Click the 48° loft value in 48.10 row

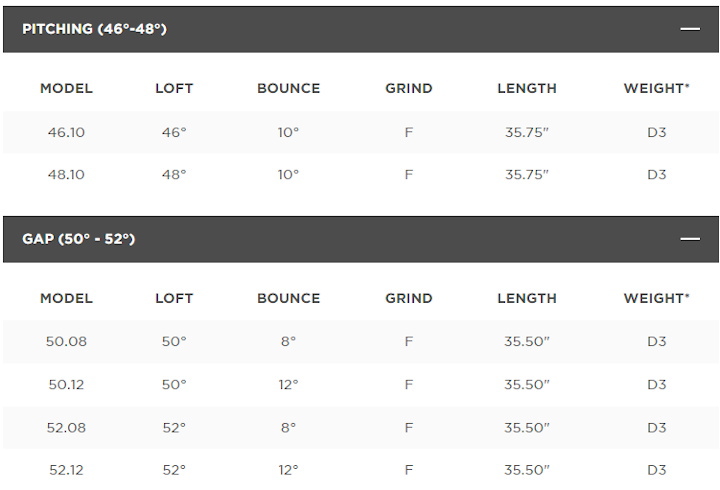(x=174, y=175)
